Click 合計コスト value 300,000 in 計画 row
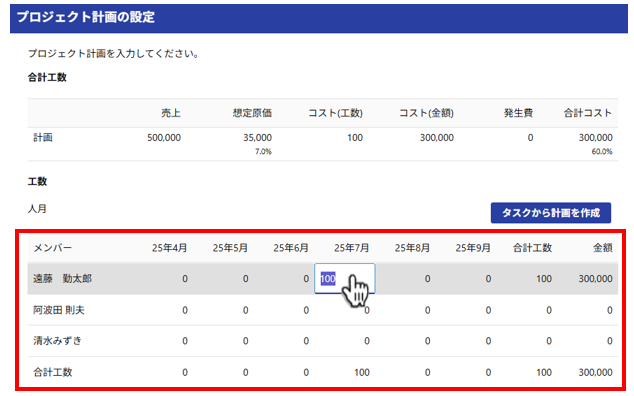 coord(595,138)
